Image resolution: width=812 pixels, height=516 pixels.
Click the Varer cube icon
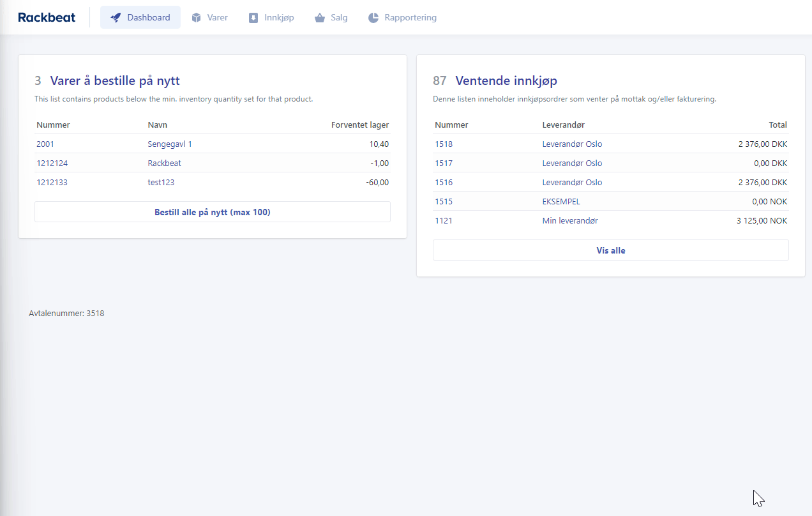click(x=195, y=17)
